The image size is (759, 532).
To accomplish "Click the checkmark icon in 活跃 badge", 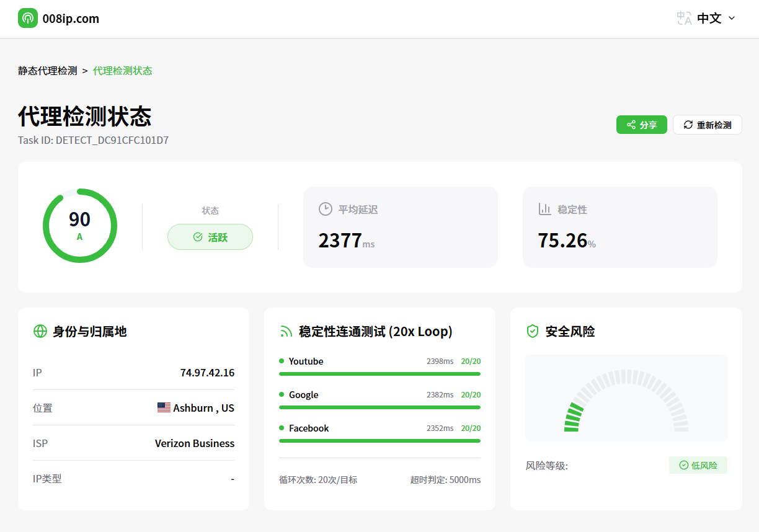I will (x=198, y=237).
